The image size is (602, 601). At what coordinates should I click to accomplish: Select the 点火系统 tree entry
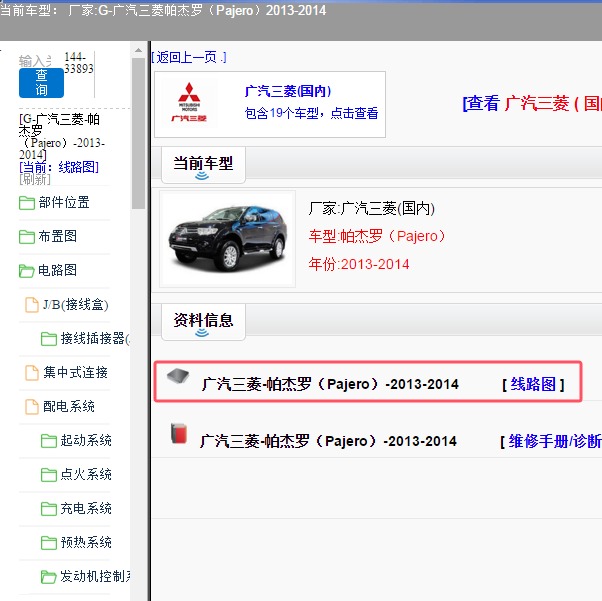click(86, 474)
